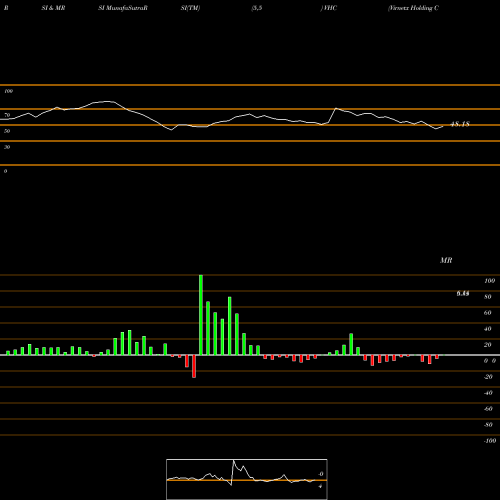The height and width of the screenshot is (500, 500).
Task: Click the MR axis label 40
Action: point(488,329)
